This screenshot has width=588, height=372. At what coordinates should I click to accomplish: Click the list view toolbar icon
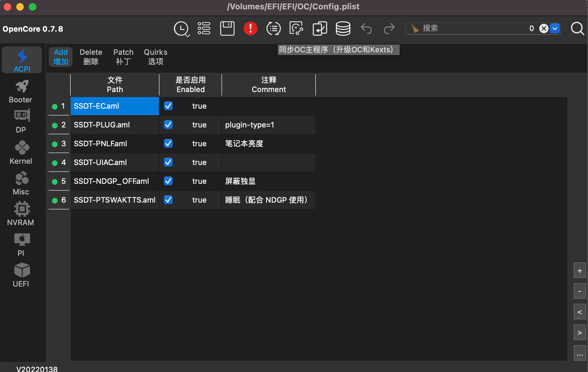click(x=204, y=28)
